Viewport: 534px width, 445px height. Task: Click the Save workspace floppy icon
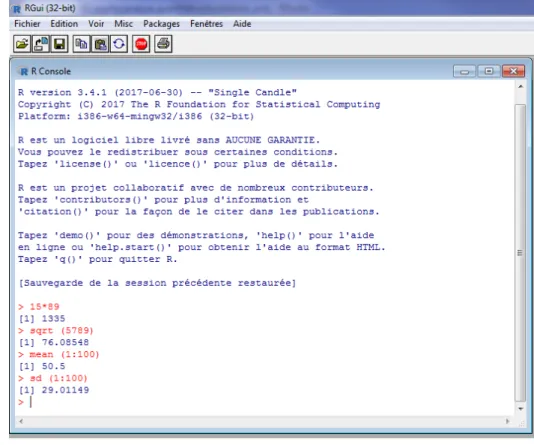click(59, 44)
